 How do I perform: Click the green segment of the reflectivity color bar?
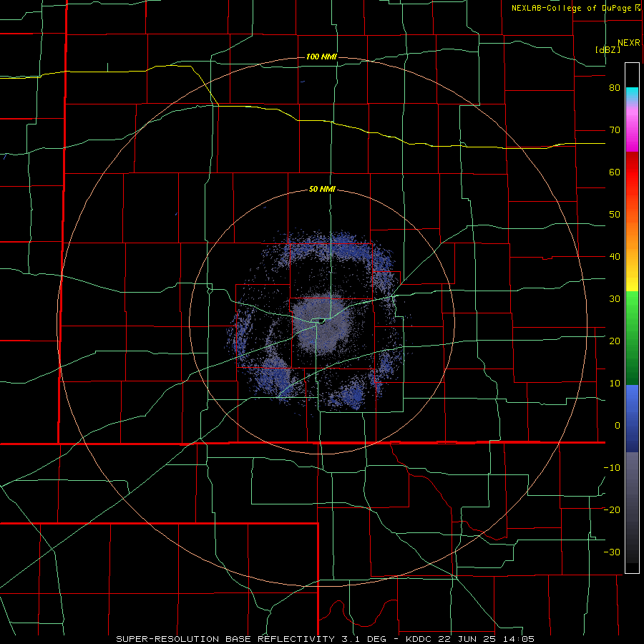pyautogui.click(x=632, y=338)
